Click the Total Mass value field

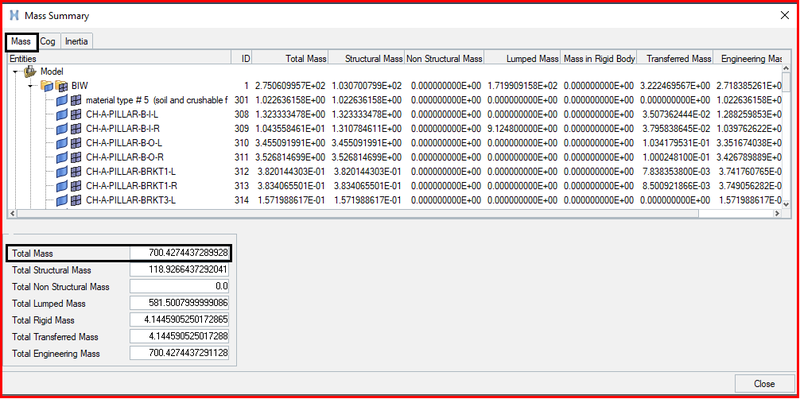[x=180, y=253]
